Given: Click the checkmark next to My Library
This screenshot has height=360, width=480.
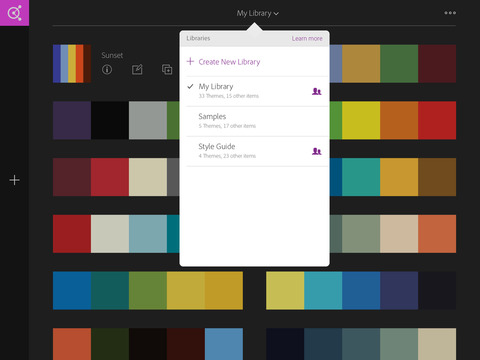Looking at the screenshot, I should click(x=190, y=86).
